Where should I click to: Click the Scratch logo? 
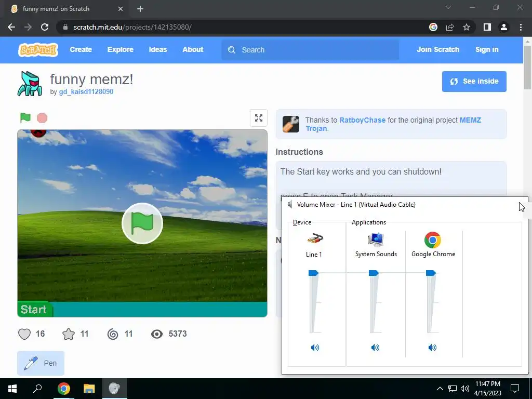click(x=38, y=49)
